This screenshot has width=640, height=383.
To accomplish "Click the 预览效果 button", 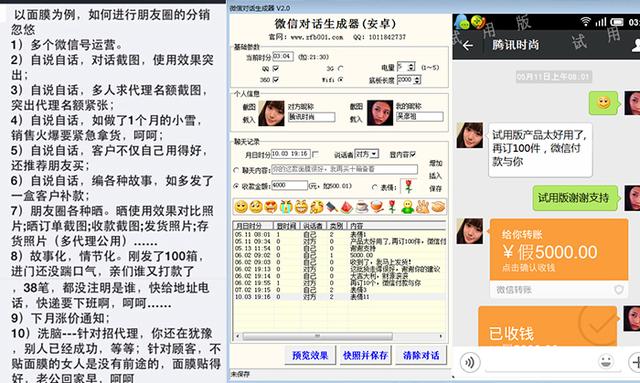I will [310, 355].
